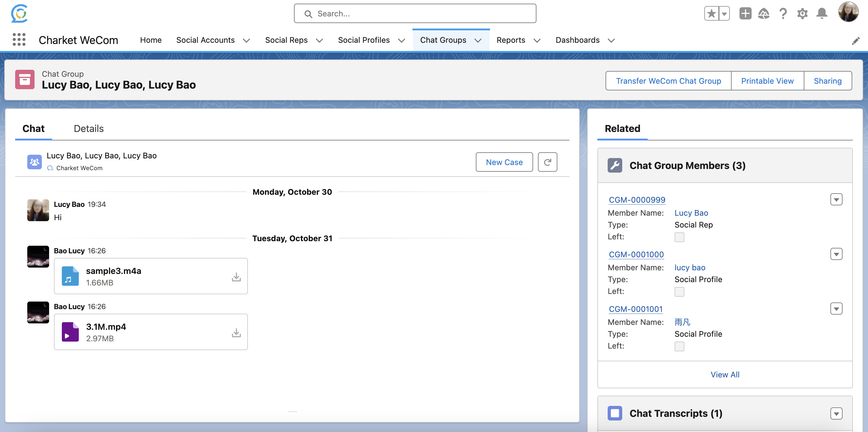Open the notifications bell
This screenshot has width=868, height=432.
coord(822,13)
